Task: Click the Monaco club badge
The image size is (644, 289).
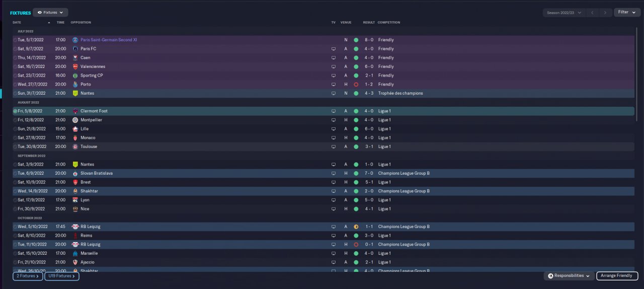Action: 75,138
